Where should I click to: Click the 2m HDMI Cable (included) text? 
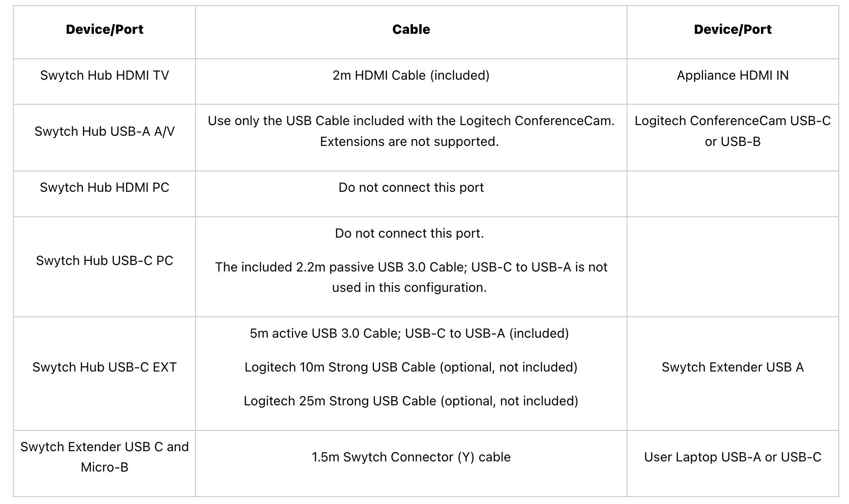(x=411, y=76)
